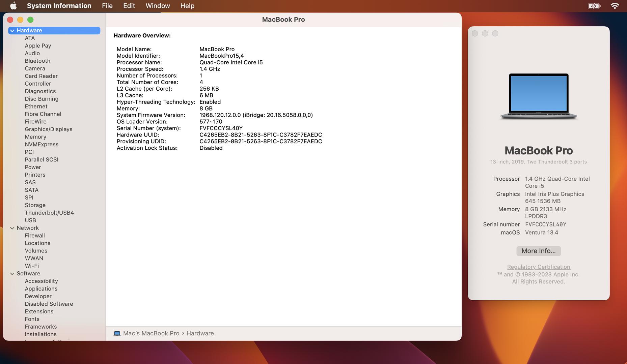Select FireWire in the sidebar
627x364 pixels.
coord(35,122)
